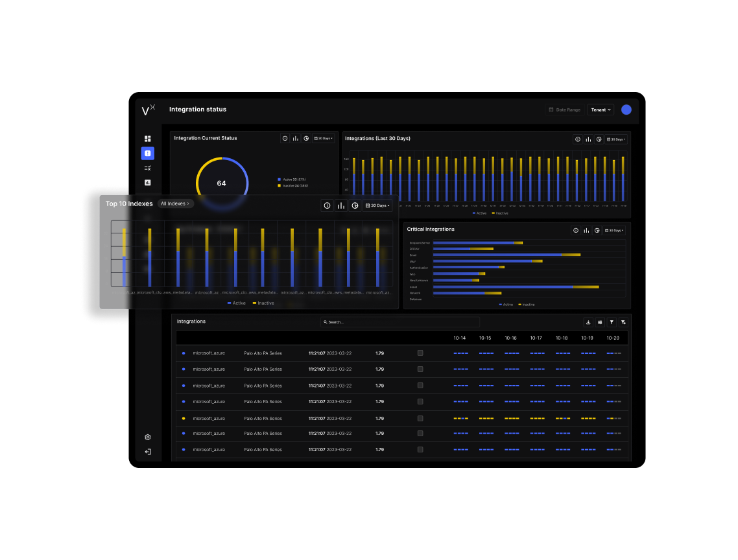Open the All Indexes link in Top 10 Indexes

pyautogui.click(x=175, y=203)
